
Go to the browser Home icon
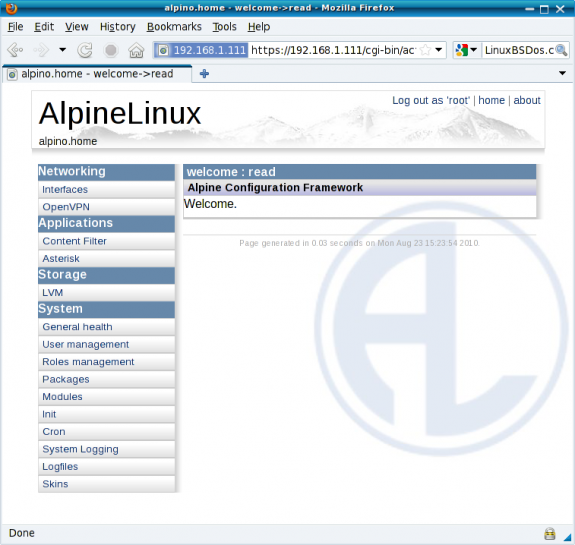(x=136, y=50)
